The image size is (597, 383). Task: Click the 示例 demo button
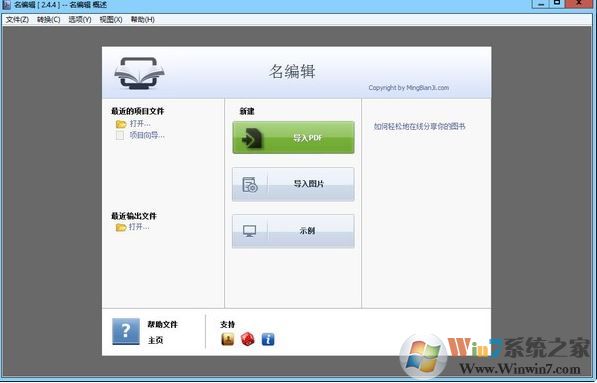(293, 231)
